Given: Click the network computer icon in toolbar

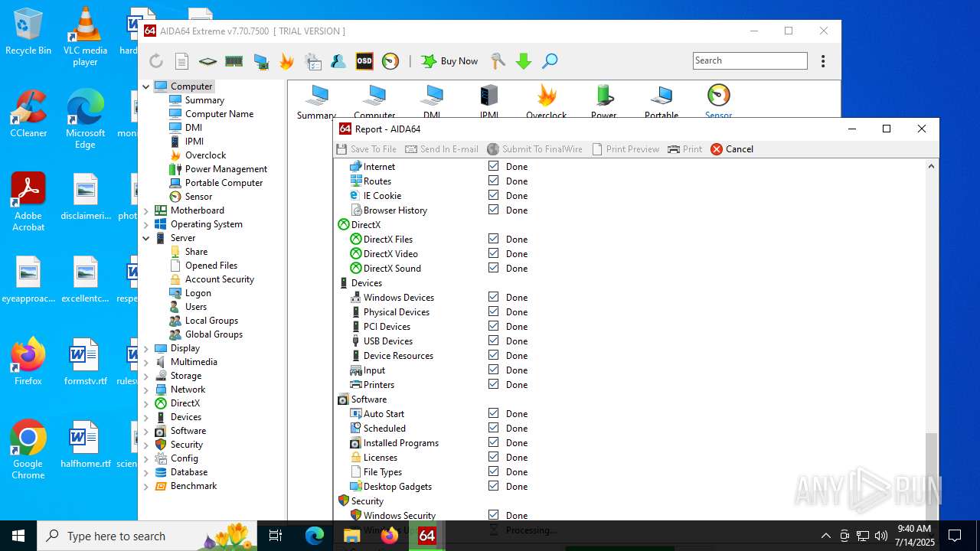Looking at the screenshot, I should point(261,61).
